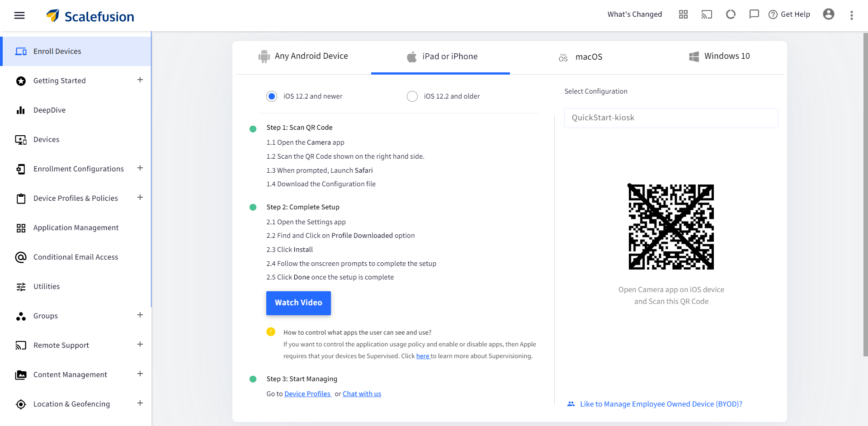Click the Scalefusion logo
Screen dimensions: 868x426
pyautogui.click(x=90, y=16)
